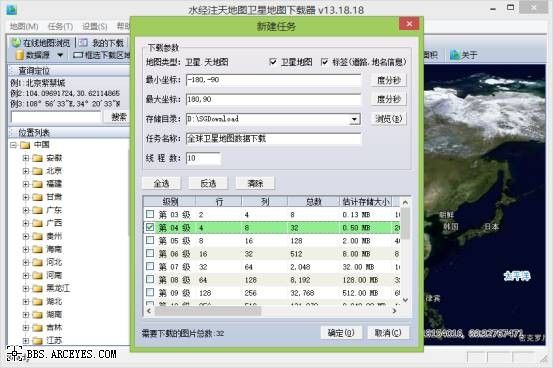Viewport: 553px width, 368px height.
Task: Expand the 广东 tree node
Action: (x=26, y=210)
